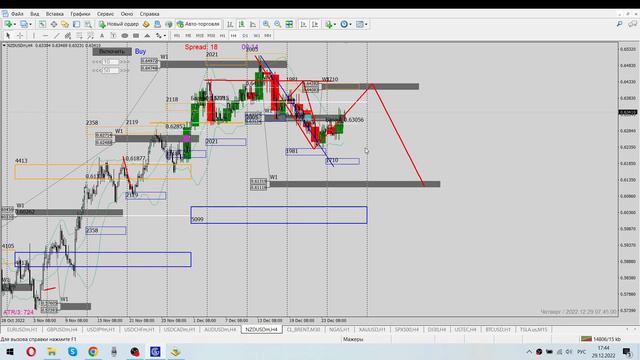Screen dimensions: 640x360
Task: Toggle the Auto-trading button
Action: [x=199, y=24]
